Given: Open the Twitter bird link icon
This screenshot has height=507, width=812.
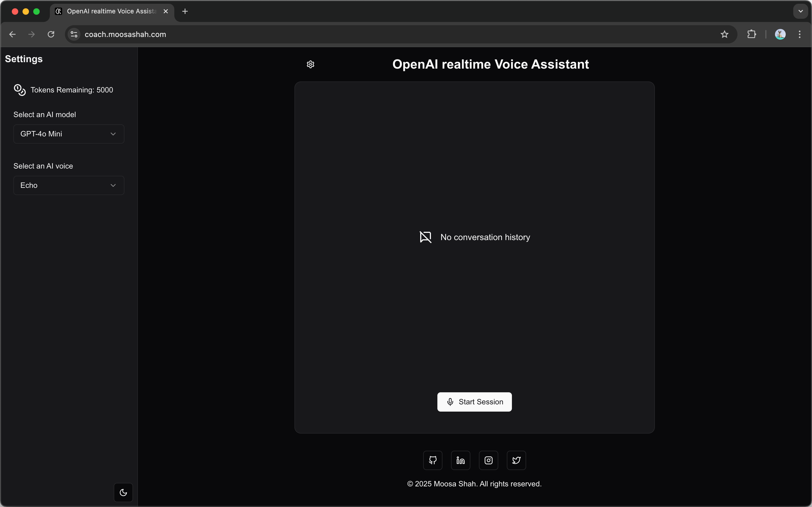Looking at the screenshot, I should click(516, 460).
